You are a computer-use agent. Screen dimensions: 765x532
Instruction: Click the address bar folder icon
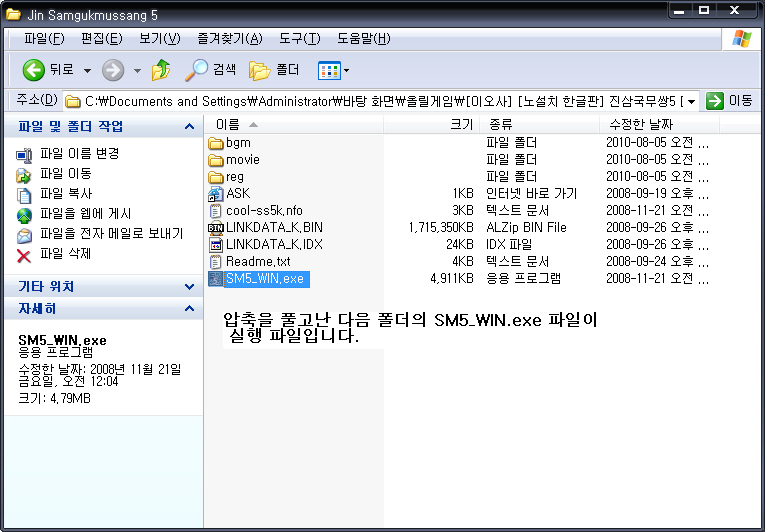pyautogui.click(x=73, y=102)
